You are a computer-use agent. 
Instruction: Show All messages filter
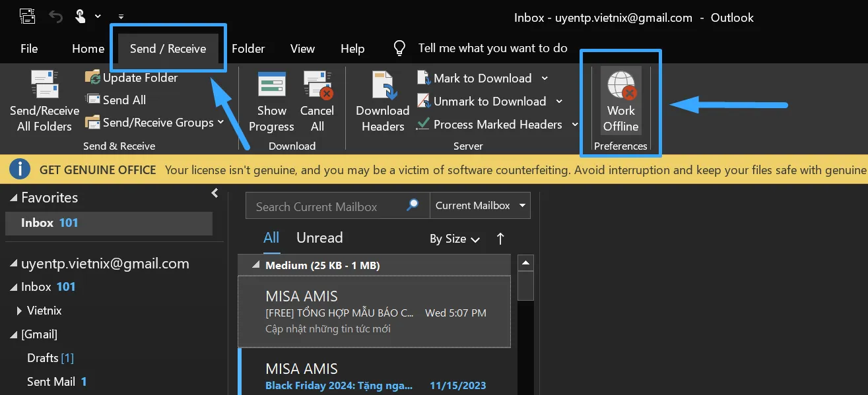[x=271, y=238]
